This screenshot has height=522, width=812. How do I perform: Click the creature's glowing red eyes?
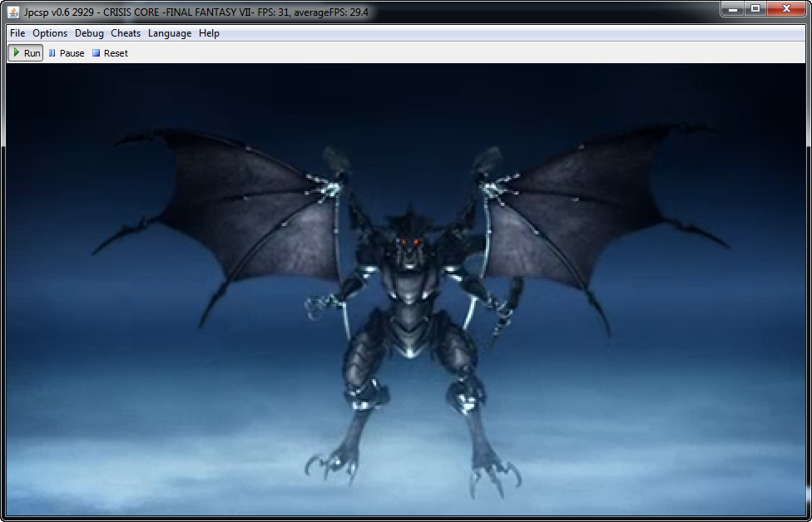[408, 242]
